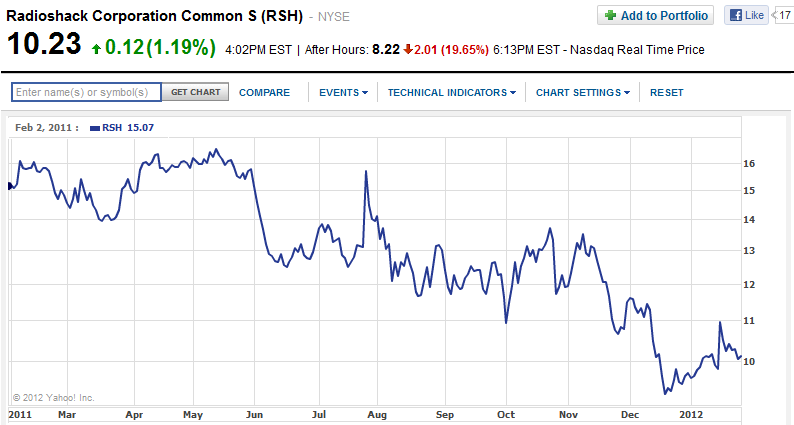Click RESET to reset the chart

[666, 93]
